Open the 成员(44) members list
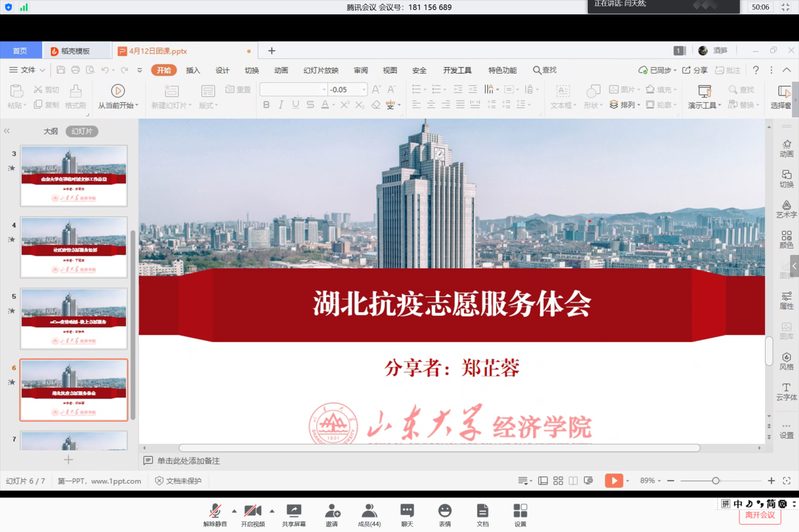Screen dimensions: 799x532 coord(369,514)
